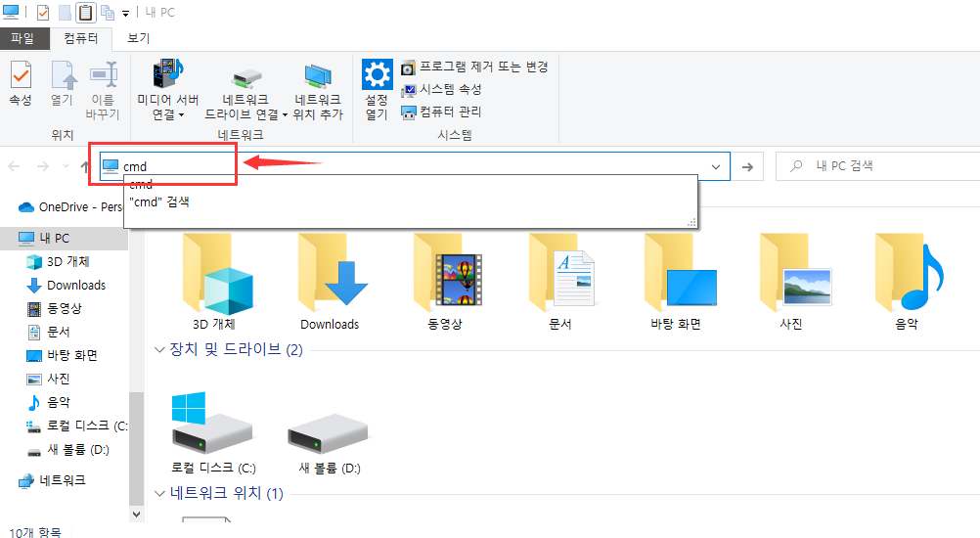Click the forward navigation arrow
980x538 pixels.
[x=42, y=166]
